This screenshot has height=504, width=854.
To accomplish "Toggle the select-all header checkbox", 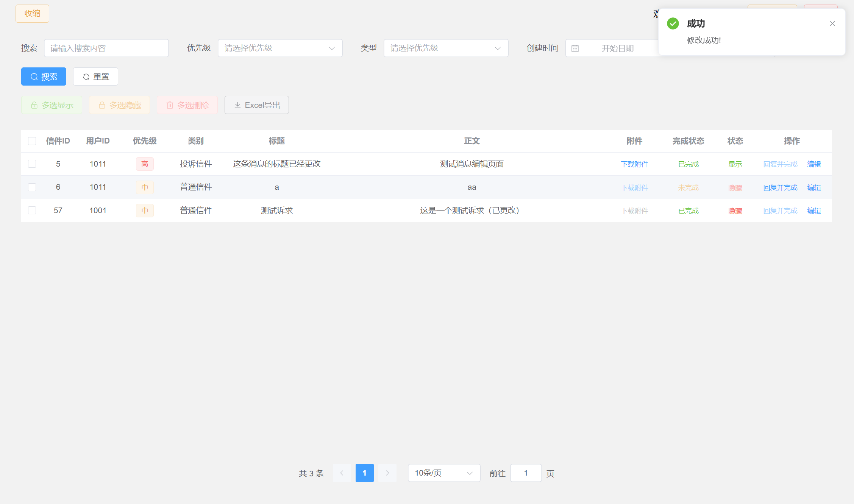I will 32,141.
